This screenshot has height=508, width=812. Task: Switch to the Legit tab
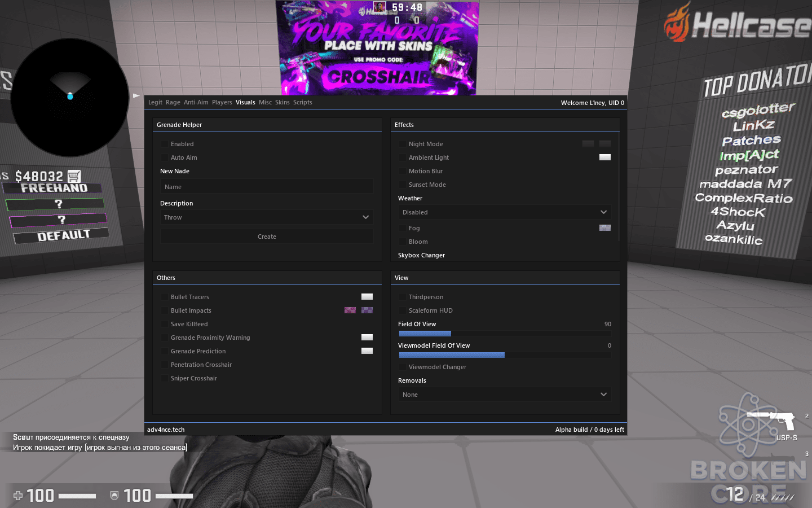click(155, 102)
